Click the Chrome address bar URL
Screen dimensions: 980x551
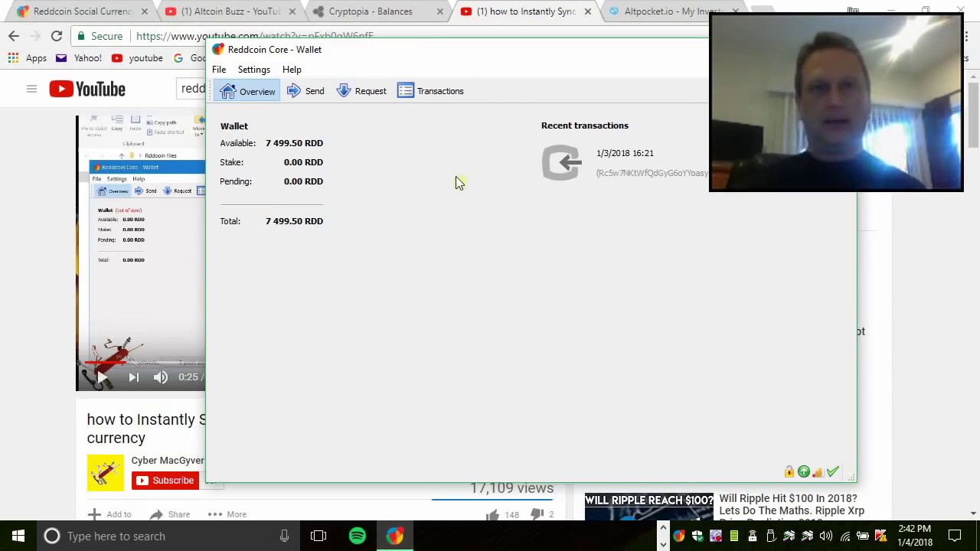coord(254,36)
